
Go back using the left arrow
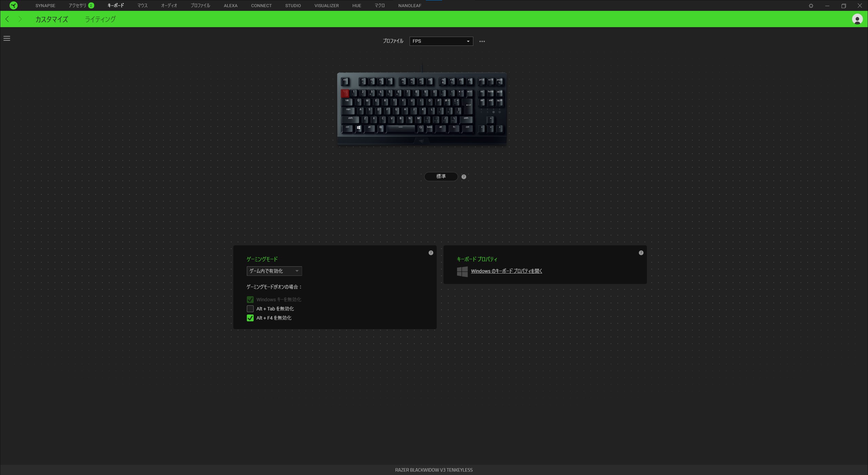click(7, 19)
